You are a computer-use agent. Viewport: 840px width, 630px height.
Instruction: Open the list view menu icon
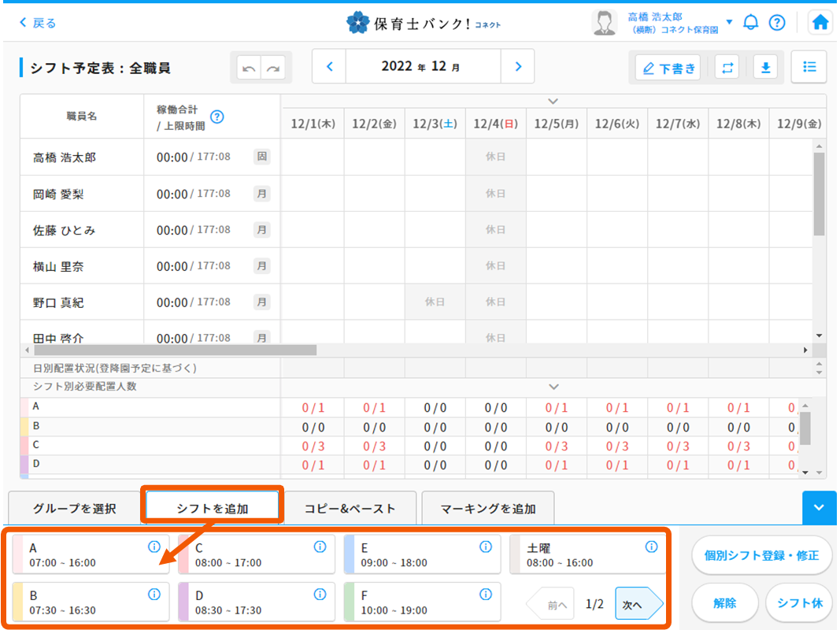point(809,68)
